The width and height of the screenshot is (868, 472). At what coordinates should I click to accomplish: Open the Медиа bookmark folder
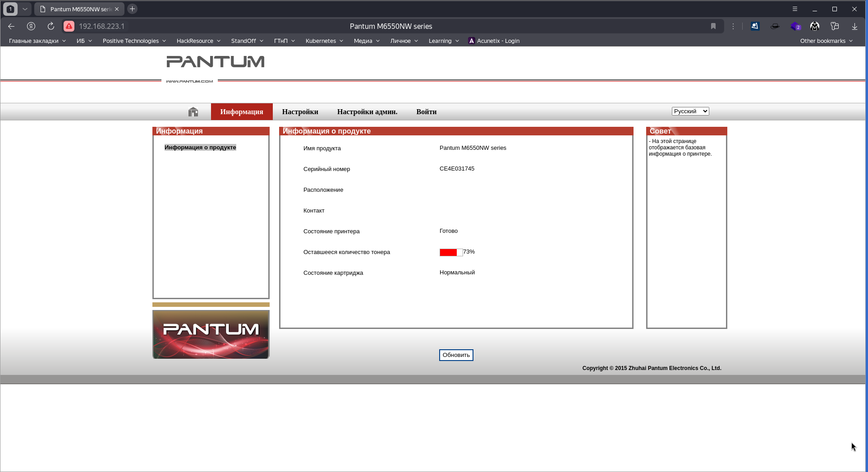[x=367, y=41]
